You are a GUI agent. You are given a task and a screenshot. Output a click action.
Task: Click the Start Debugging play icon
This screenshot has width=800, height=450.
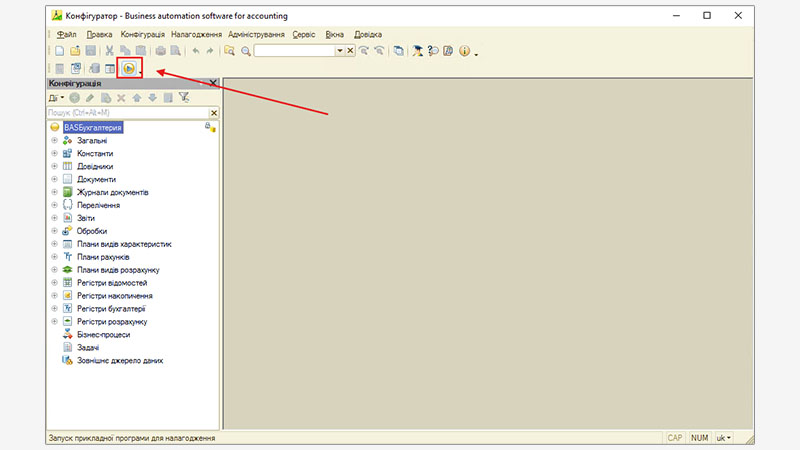click(128, 67)
